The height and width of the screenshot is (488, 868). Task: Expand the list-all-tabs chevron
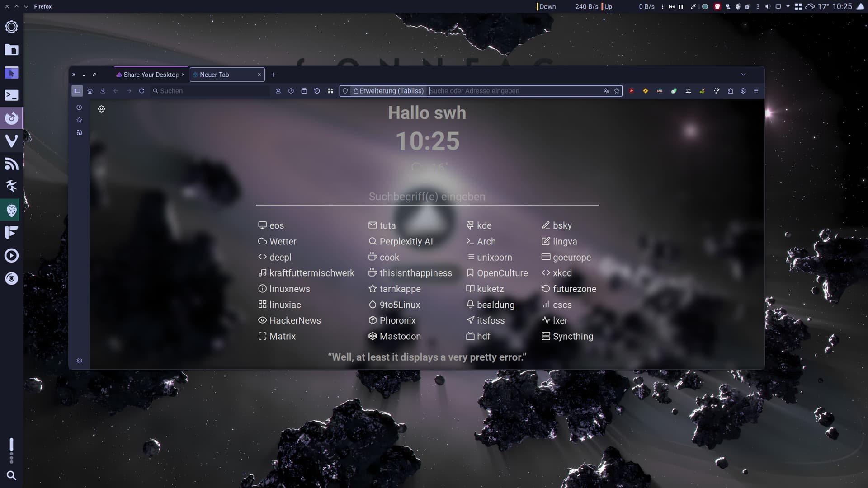pos(743,75)
